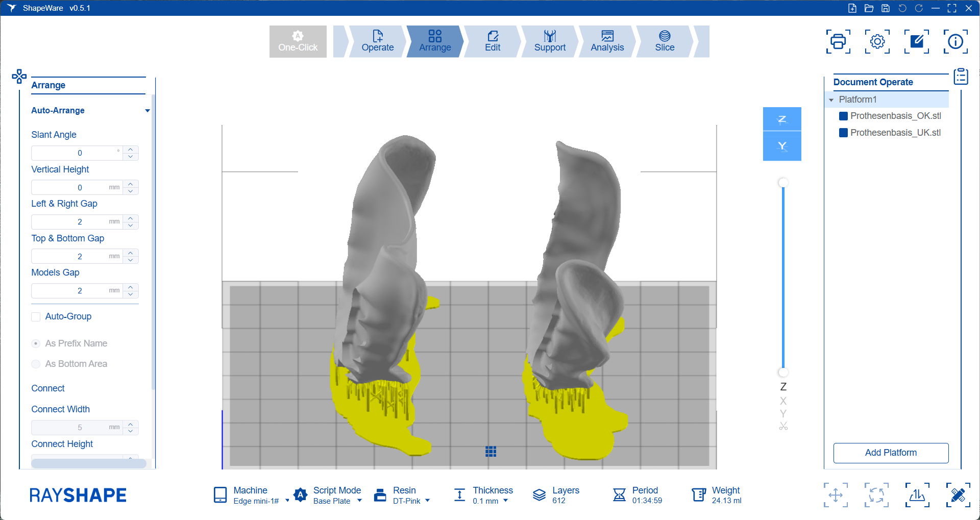Toggle Prothesenbasis_UK.stl color box
The width and height of the screenshot is (980, 520).
click(x=844, y=133)
